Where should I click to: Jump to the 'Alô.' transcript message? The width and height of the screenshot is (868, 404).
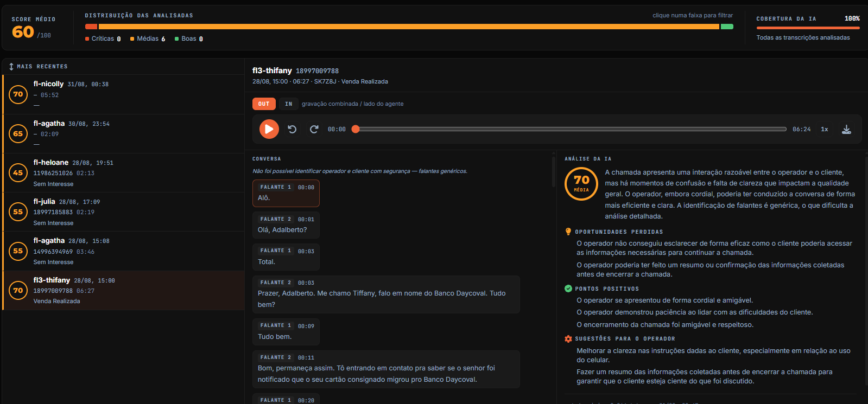[286, 193]
